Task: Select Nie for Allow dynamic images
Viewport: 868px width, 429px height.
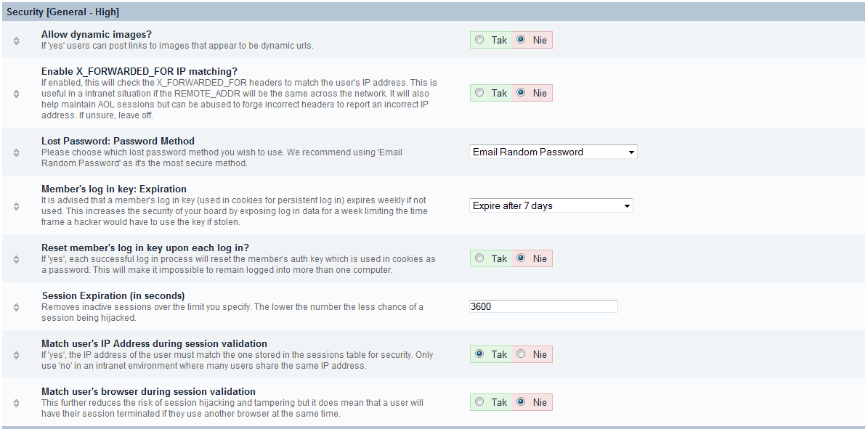Action: [521, 40]
